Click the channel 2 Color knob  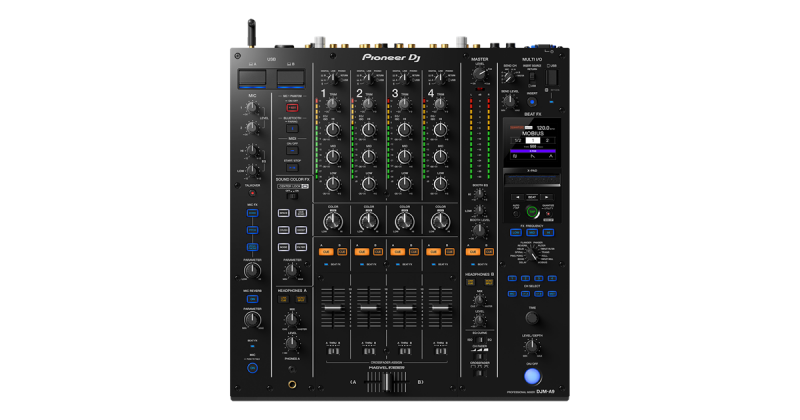368,221
